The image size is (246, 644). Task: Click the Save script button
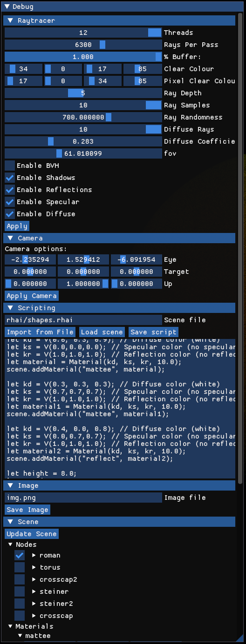point(153,332)
